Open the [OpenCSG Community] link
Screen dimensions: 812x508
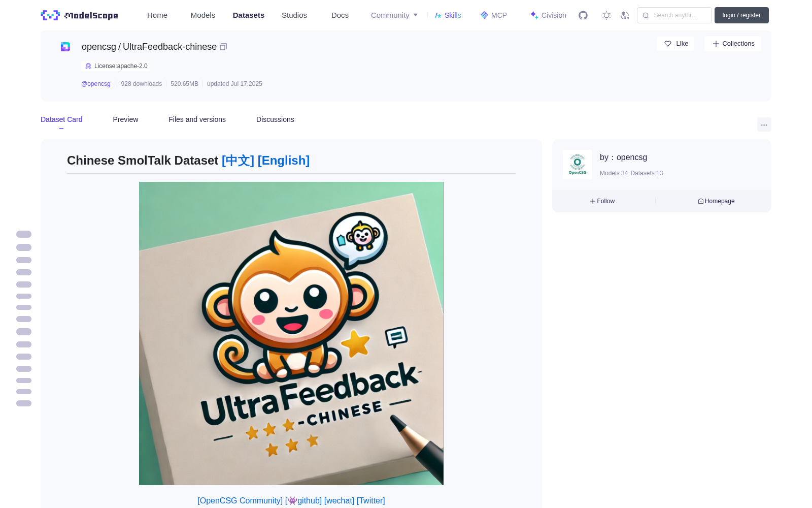pos(240,500)
